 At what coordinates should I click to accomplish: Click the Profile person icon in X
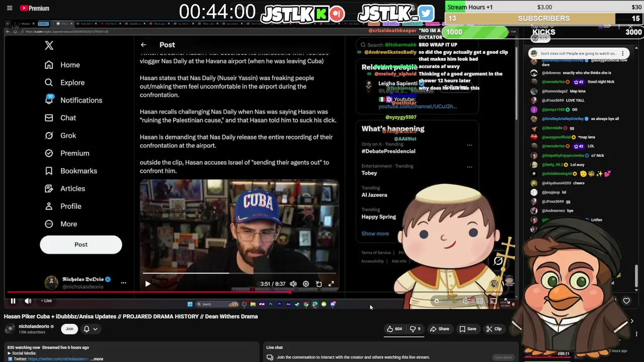(x=49, y=206)
